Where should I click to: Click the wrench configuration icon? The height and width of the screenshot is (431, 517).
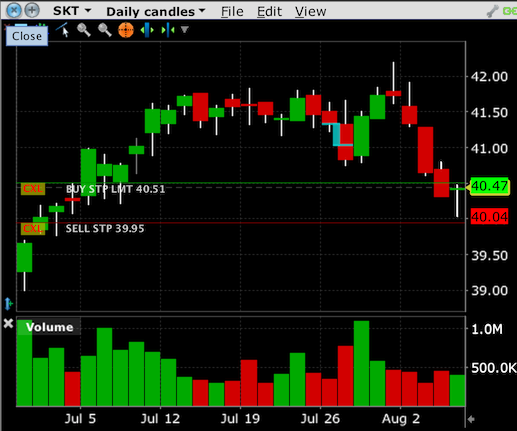click(492, 11)
